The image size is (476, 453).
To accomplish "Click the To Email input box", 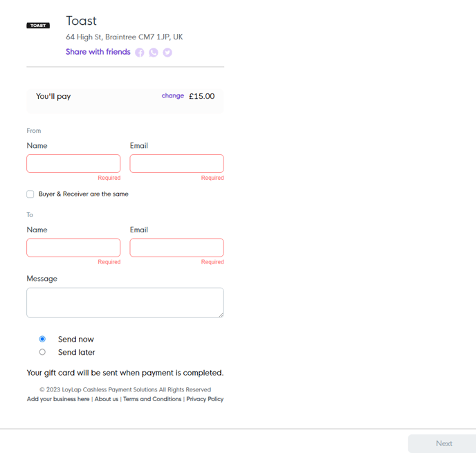I will pos(176,248).
